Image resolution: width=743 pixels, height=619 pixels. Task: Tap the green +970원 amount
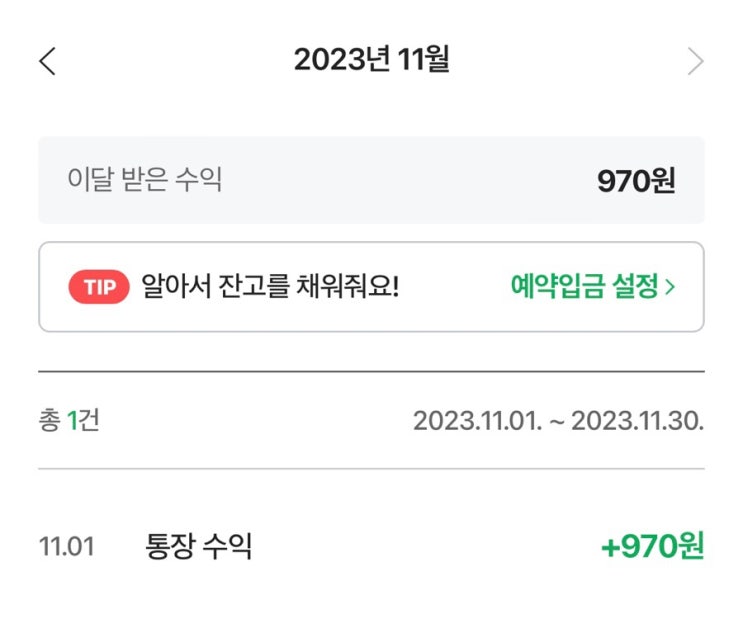click(x=652, y=547)
